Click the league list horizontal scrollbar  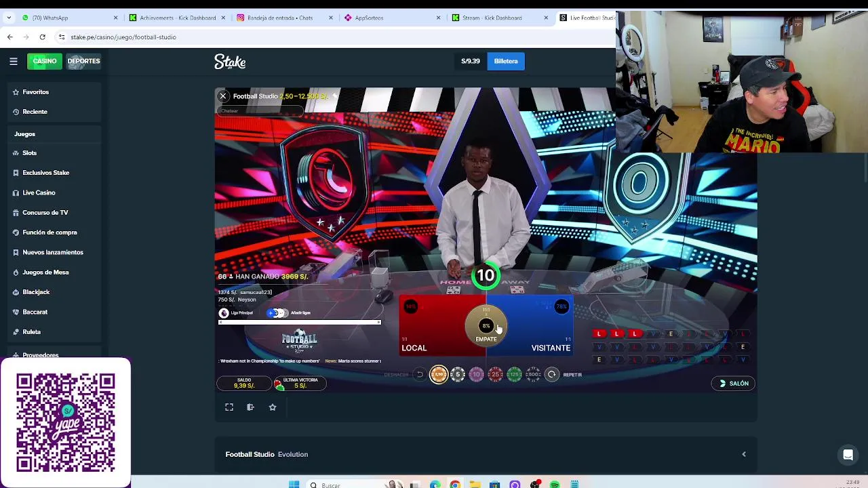300,322
